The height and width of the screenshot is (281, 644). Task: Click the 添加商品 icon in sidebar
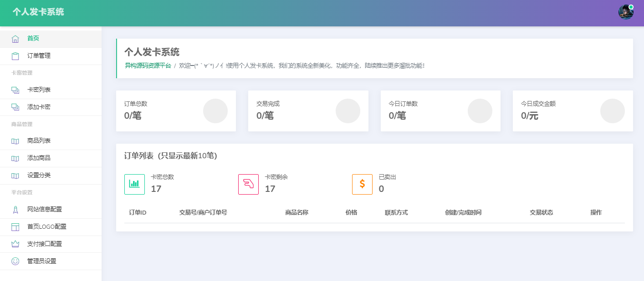(16, 158)
